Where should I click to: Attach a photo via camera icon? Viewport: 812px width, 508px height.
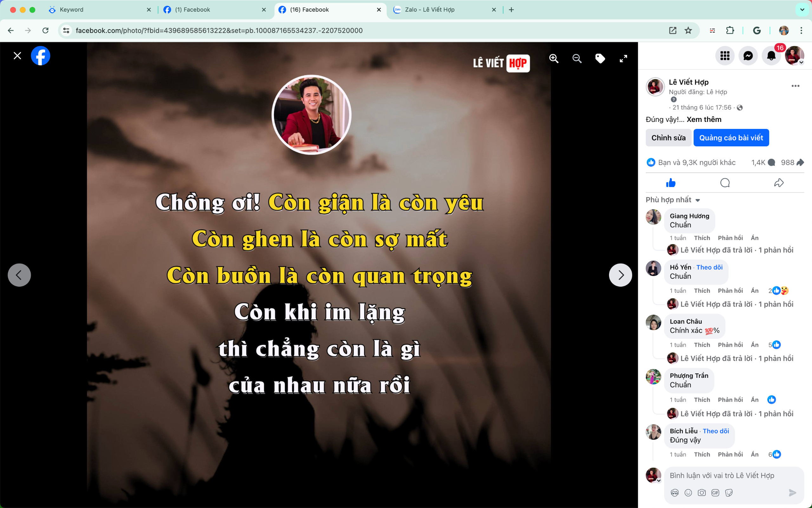[x=702, y=493]
